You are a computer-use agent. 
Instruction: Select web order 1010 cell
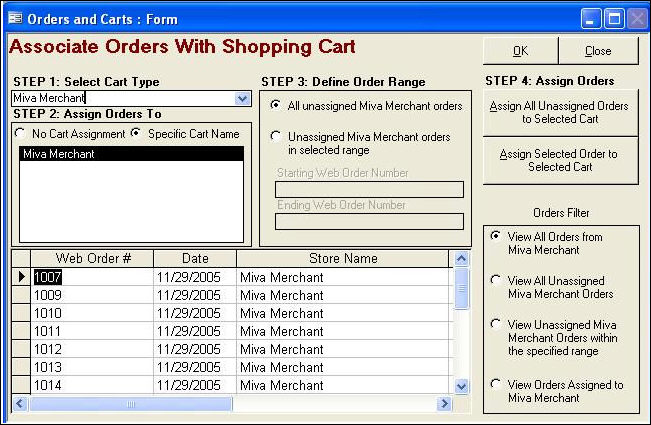point(92,313)
